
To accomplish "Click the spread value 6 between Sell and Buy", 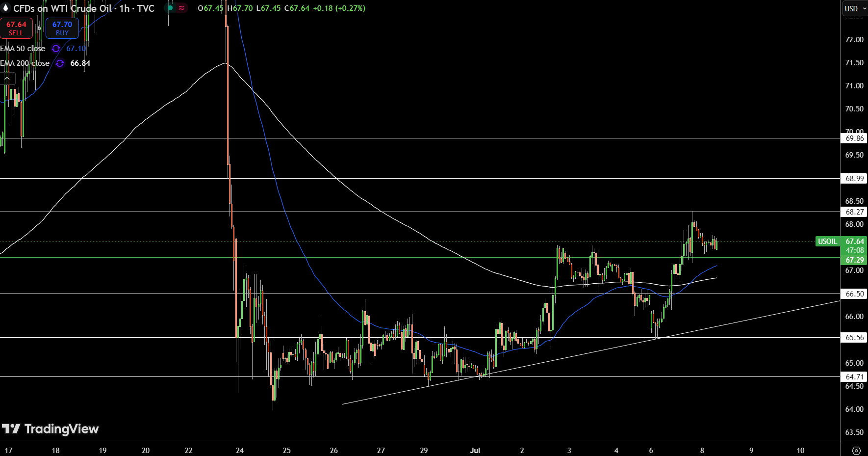I will [x=39, y=28].
